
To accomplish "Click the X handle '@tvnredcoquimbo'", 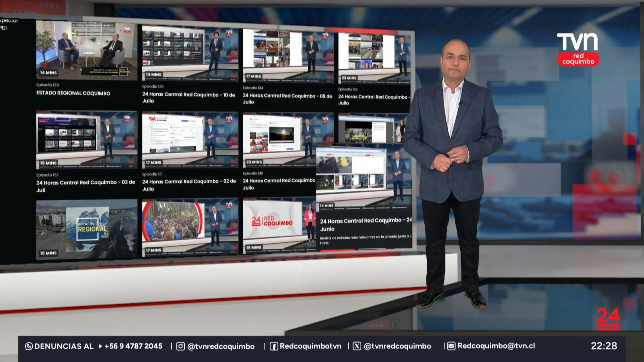I will coord(397,346).
